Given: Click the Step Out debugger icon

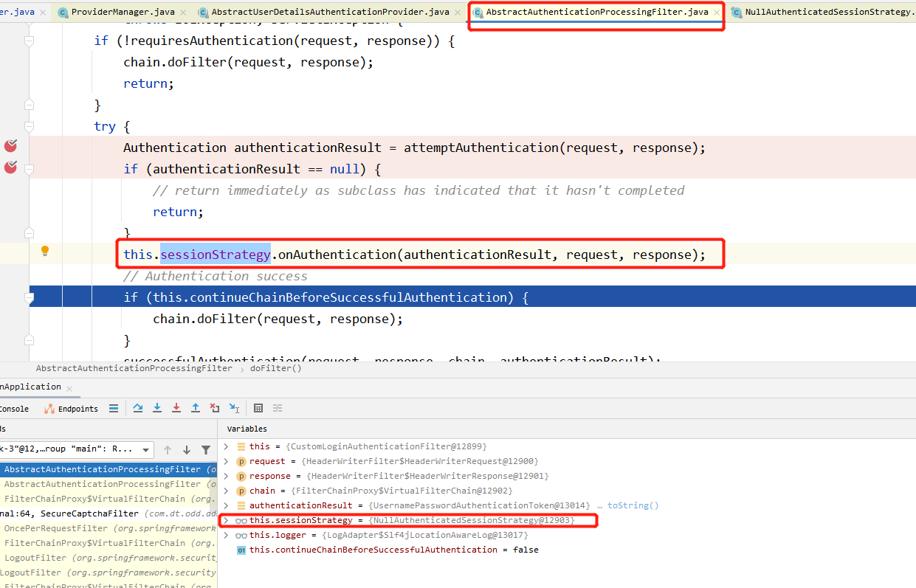Looking at the screenshot, I should click(x=196, y=408).
